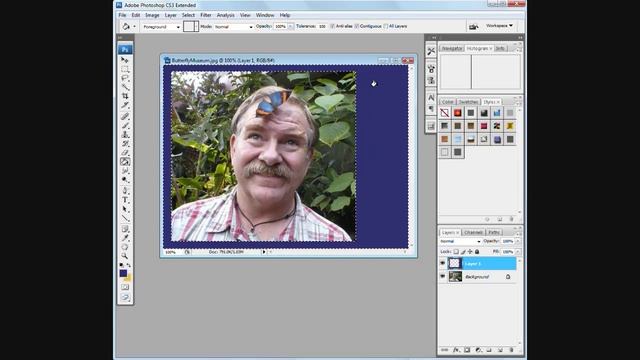Open the options bar Opacity slider arrow
The image size is (640, 360).
290,27
